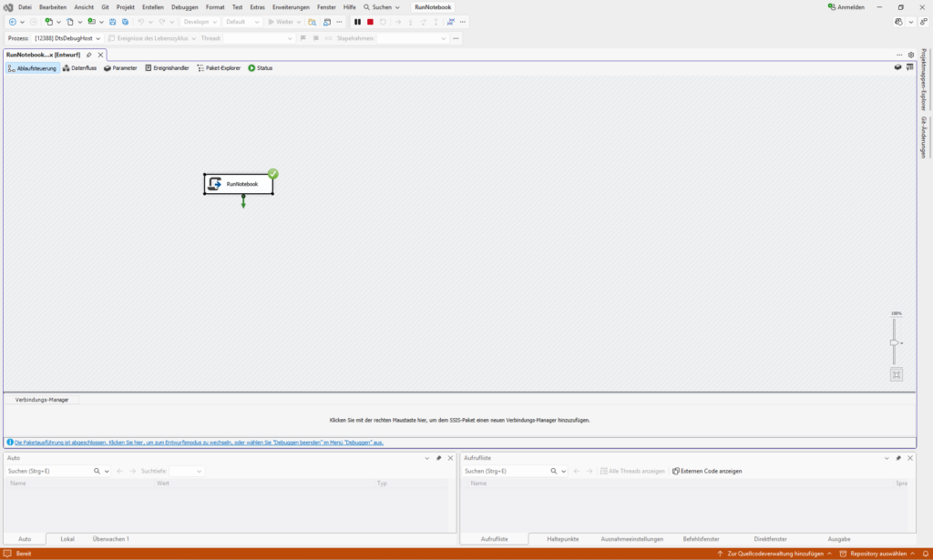Stop debugging with the red square icon

coord(368,21)
